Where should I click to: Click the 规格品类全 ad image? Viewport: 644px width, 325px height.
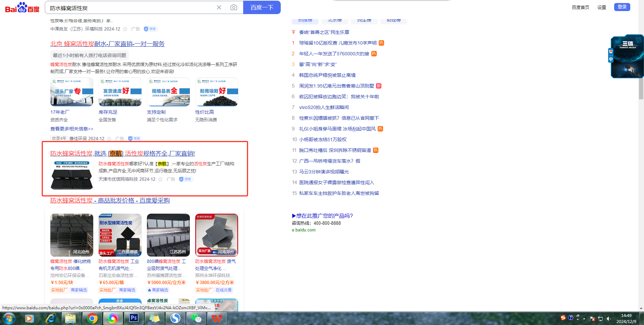(168, 92)
